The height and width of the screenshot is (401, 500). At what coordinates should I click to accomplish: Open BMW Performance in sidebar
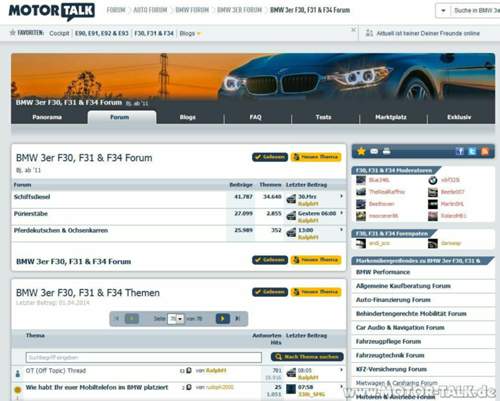click(383, 272)
